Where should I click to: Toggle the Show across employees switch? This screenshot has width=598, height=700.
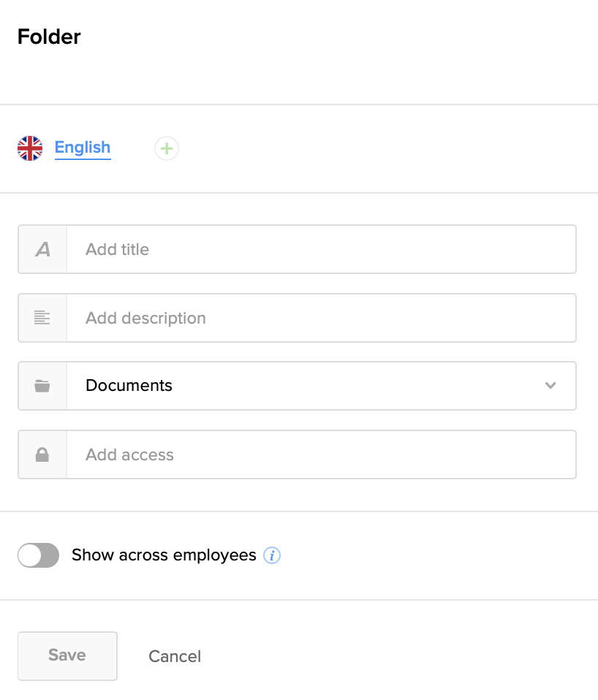38,555
